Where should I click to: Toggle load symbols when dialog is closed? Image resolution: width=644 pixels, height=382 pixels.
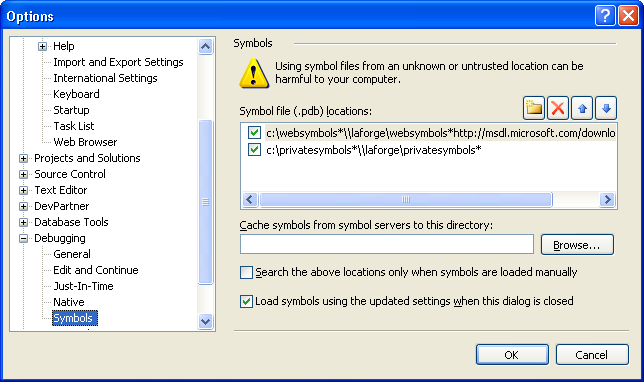point(246,301)
